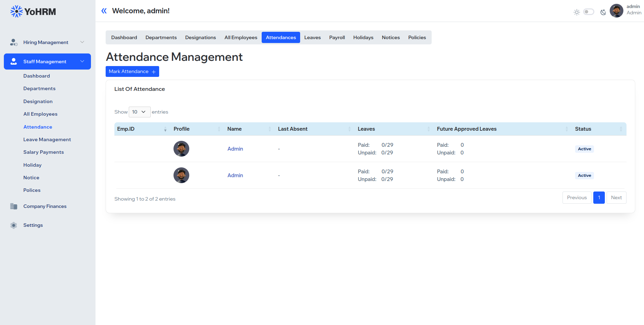The width and height of the screenshot is (644, 325).
Task: Open the Payroll tab
Action: (337, 37)
